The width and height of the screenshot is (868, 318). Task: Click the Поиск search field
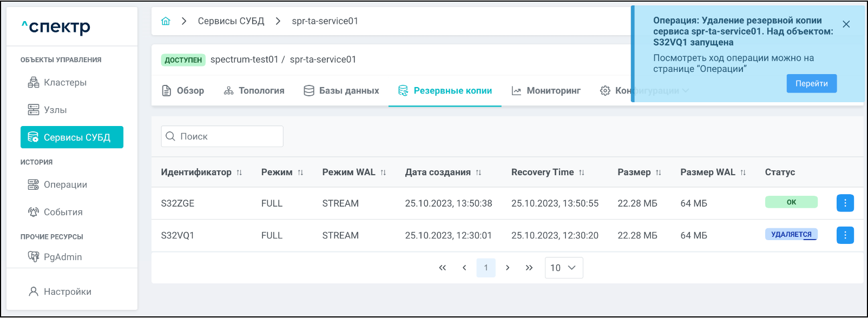(x=222, y=136)
